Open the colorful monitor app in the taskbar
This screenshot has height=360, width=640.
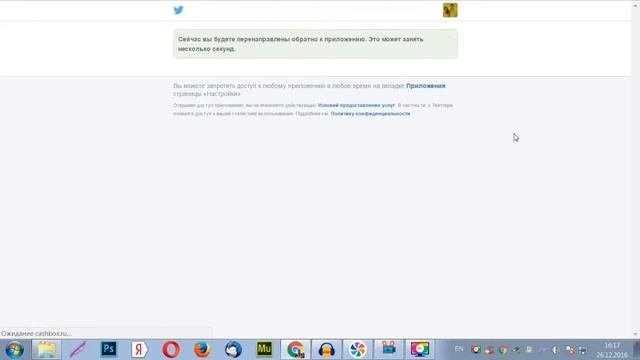pos(420,350)
